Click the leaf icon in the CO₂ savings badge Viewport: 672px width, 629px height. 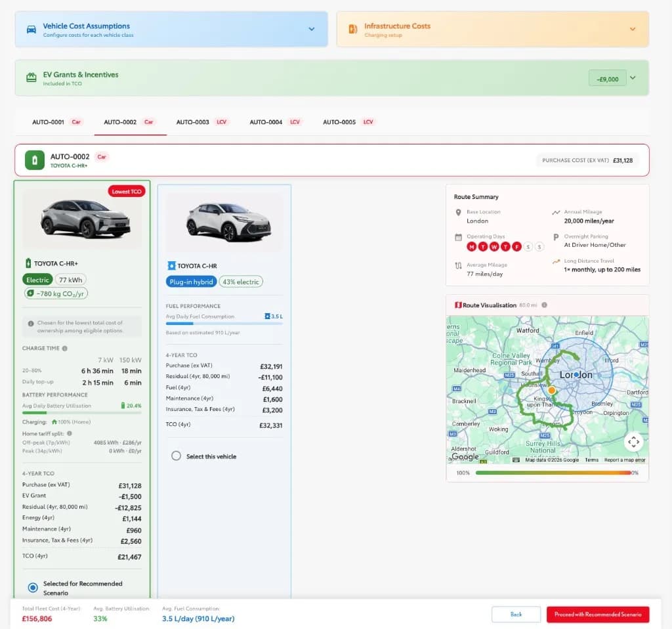(x=30, y=293)
